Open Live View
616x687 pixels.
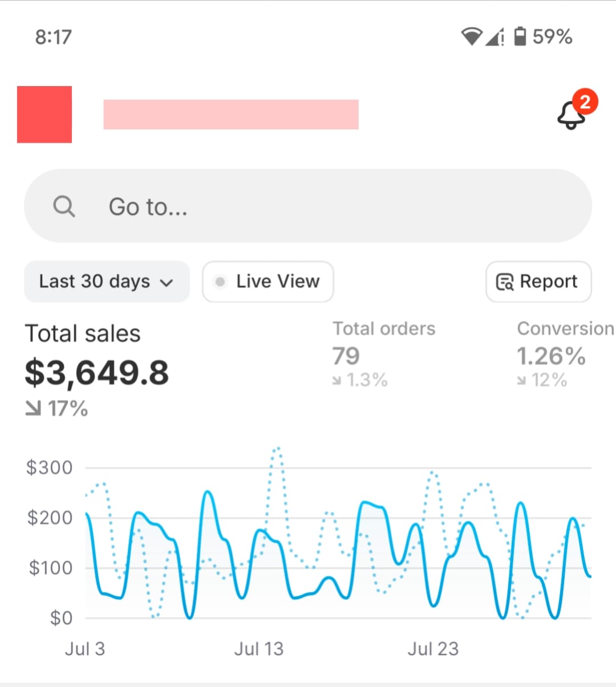pyautogui.click(x=268, y=282)
